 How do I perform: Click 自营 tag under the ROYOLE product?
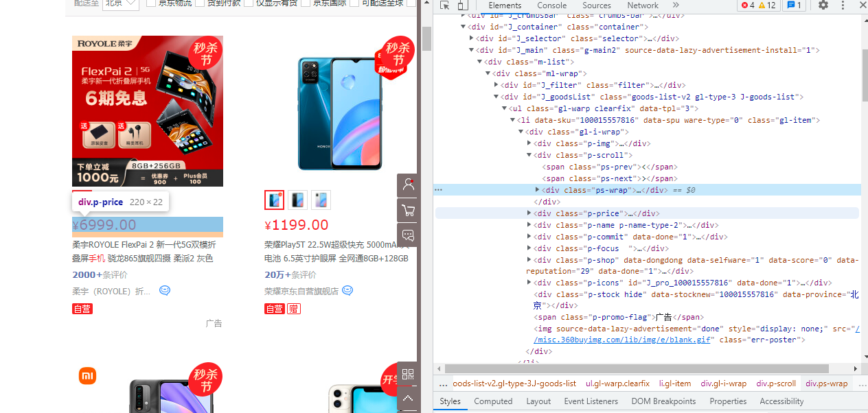(x=82, y=309)
